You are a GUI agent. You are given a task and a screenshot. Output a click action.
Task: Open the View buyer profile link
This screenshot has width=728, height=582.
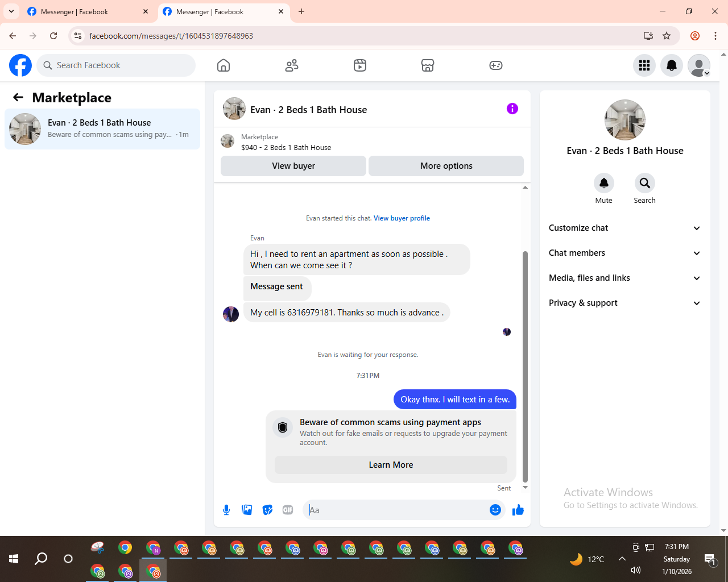[x=402, y=218]
